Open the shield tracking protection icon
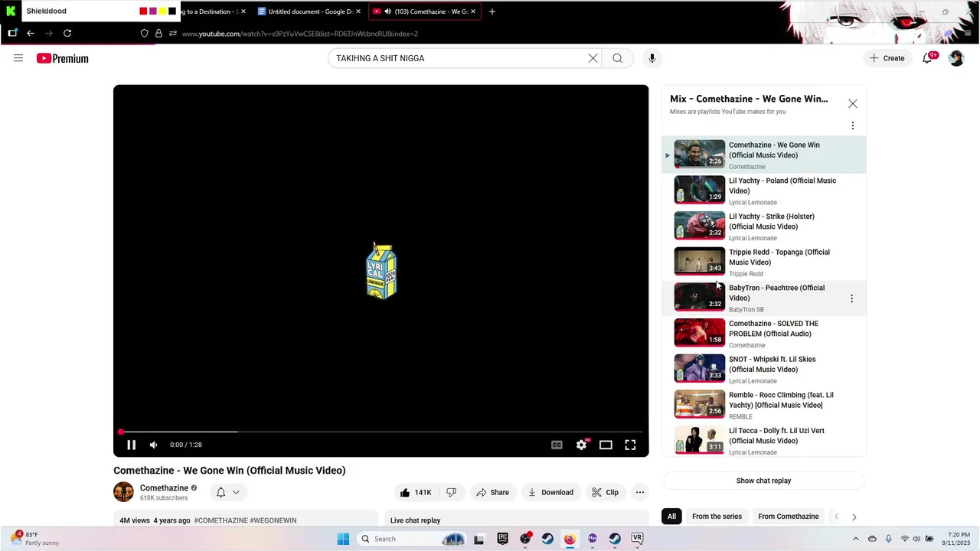 click(144, 33)
